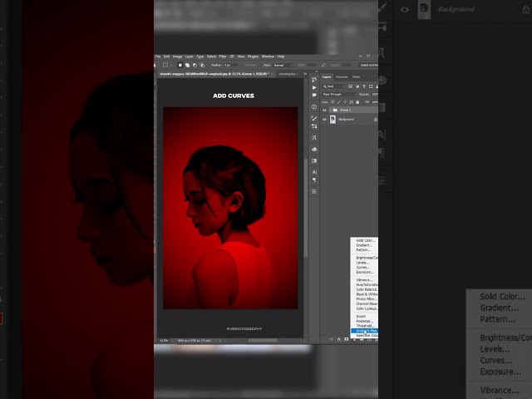Click the fx layer style icon
This screenshot has height=399, width=532.
point(339,339)
